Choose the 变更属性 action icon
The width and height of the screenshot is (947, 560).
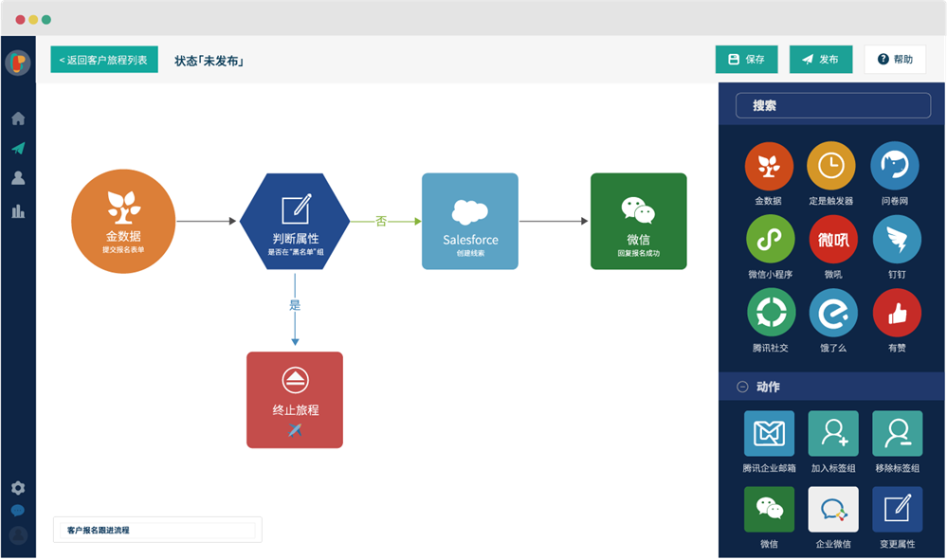[898, 510]
